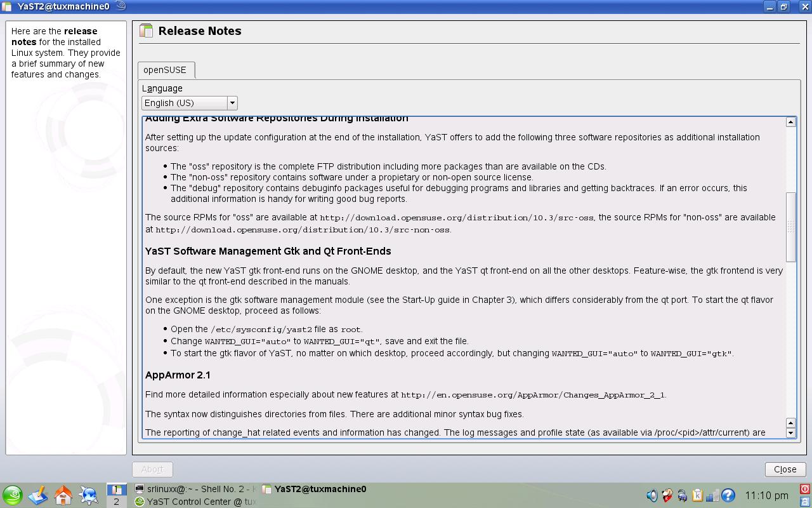The height and width of the screenshot is (508, 812).
Task: Open the AppArmor Changes wiki URL
Action: click(533, 395)
